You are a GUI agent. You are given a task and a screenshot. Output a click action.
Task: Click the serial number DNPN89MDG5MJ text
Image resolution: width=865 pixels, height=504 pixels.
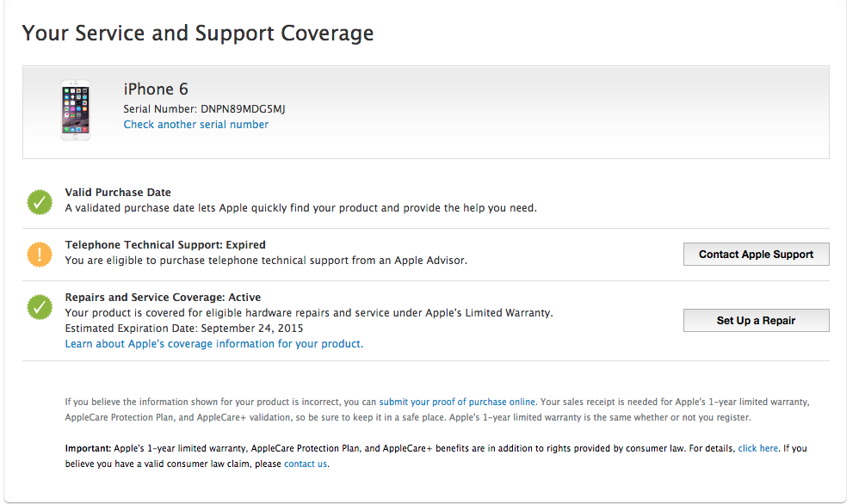[x=243, y=109]
